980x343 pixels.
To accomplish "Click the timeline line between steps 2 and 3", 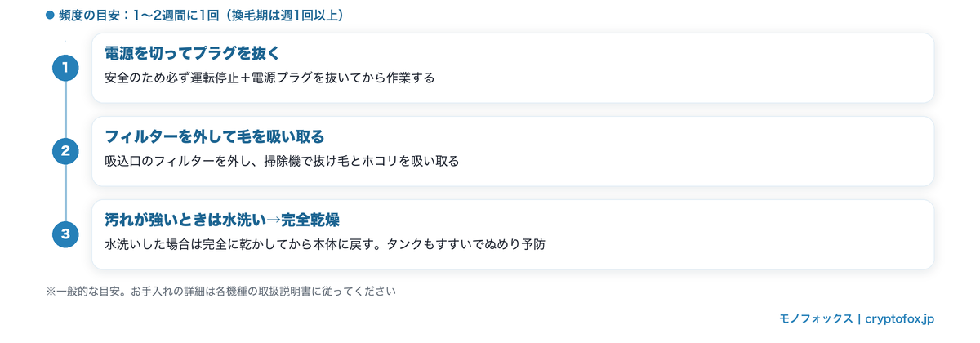I will (65, 193).
